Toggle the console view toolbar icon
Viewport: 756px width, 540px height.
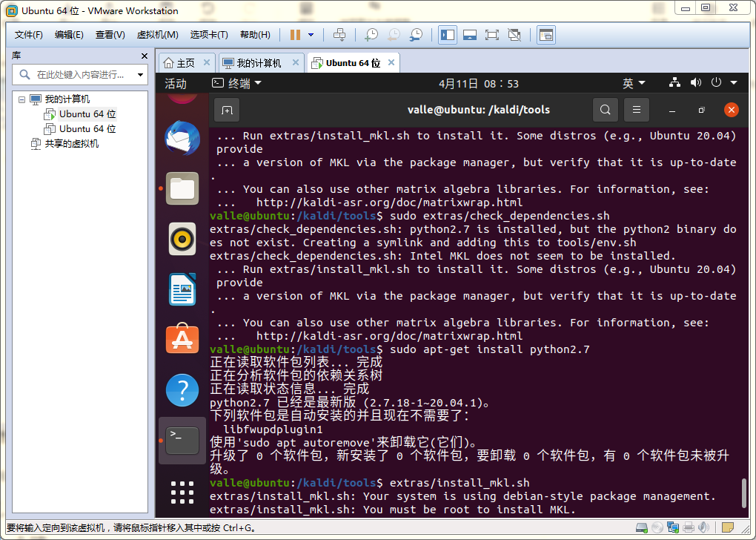point(546,35)
